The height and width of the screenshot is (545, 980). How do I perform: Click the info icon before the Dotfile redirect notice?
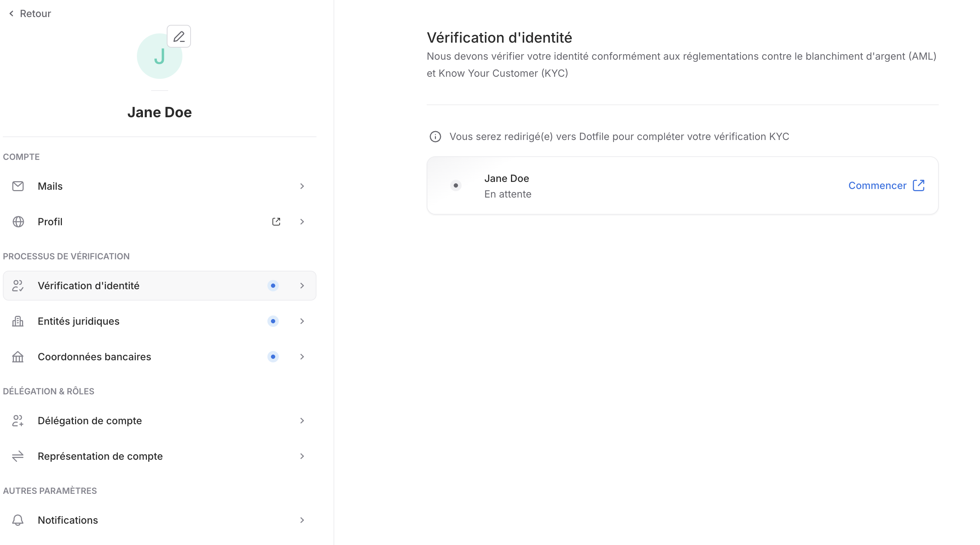point(435,137)
